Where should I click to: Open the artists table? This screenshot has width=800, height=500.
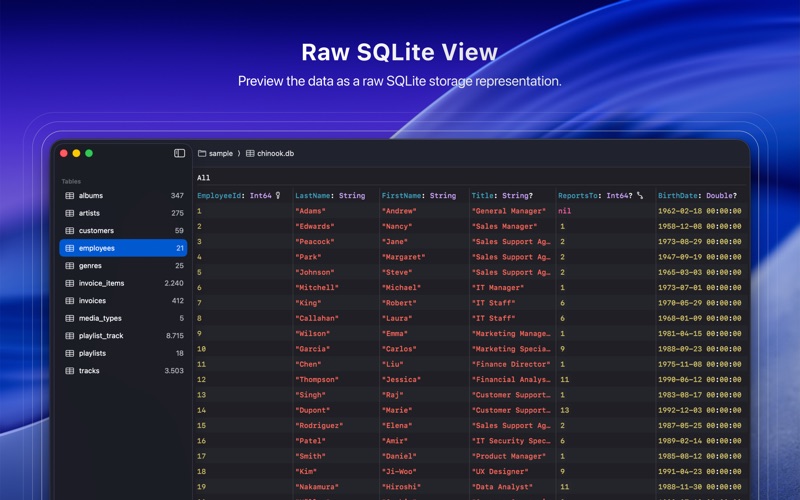click(x=123, y=213)
